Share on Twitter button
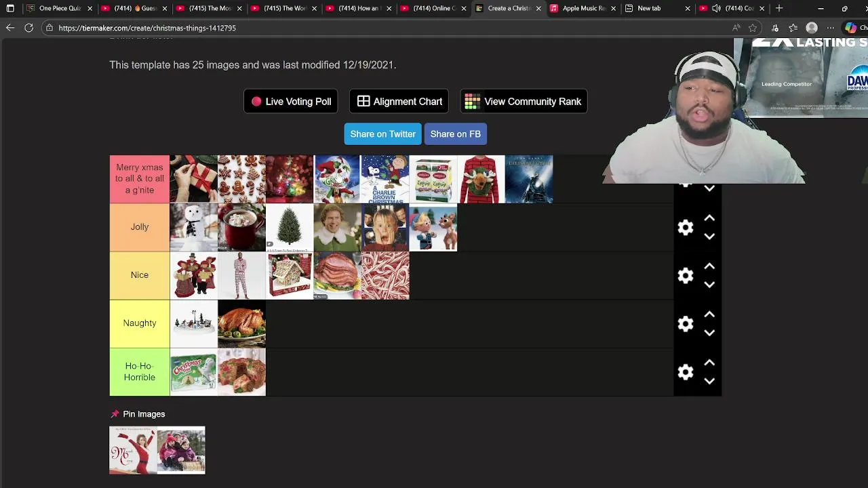Viewport: 868px width, 488px height. (382, 134)
